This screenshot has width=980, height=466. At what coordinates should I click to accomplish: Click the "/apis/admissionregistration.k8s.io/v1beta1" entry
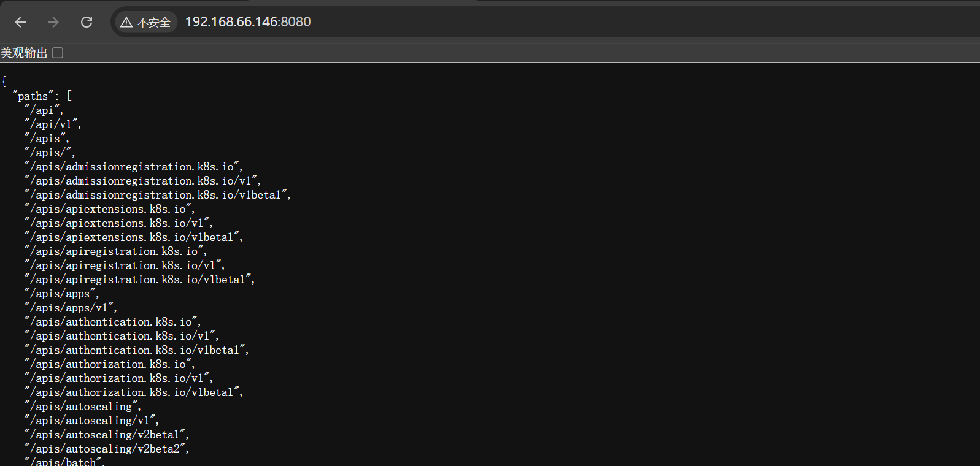[157, 195]
